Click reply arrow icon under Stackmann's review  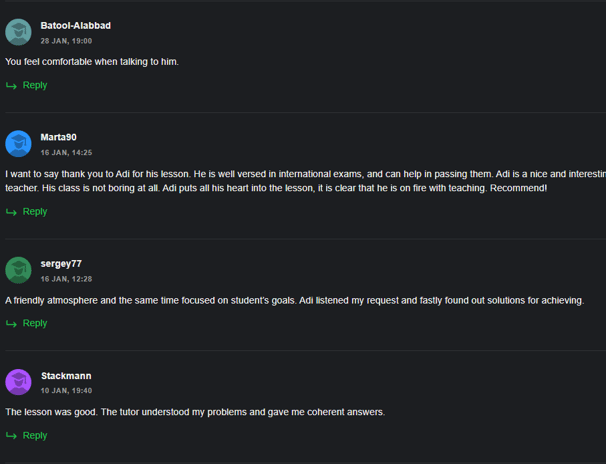pyautogui.click(x=11, y=436)
